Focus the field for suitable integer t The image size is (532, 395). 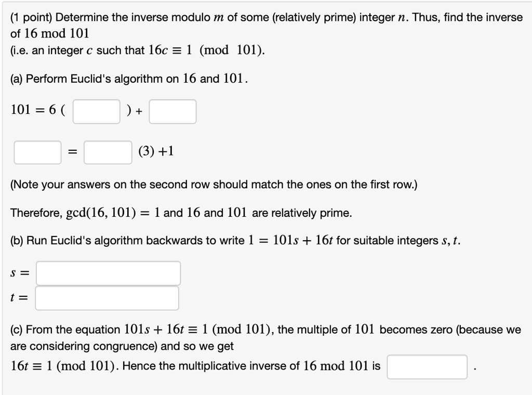[x=107, y=297]
